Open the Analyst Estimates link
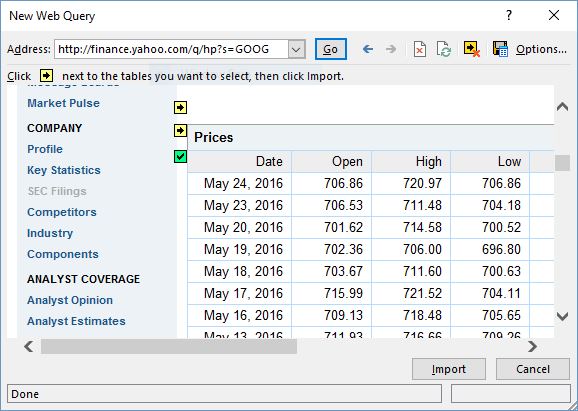The width and height of the screenshot is (578, 411). coord(76,321)
